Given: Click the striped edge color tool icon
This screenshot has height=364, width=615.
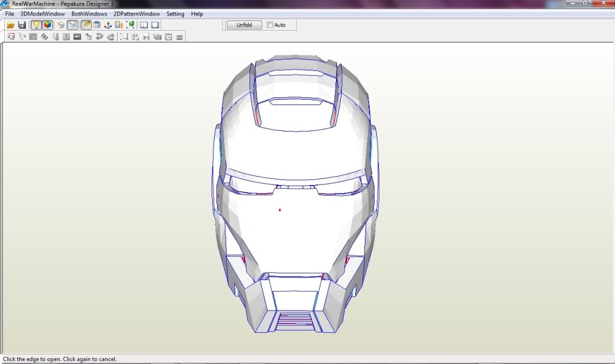Looking at the screenshot, I should point(44,37).
